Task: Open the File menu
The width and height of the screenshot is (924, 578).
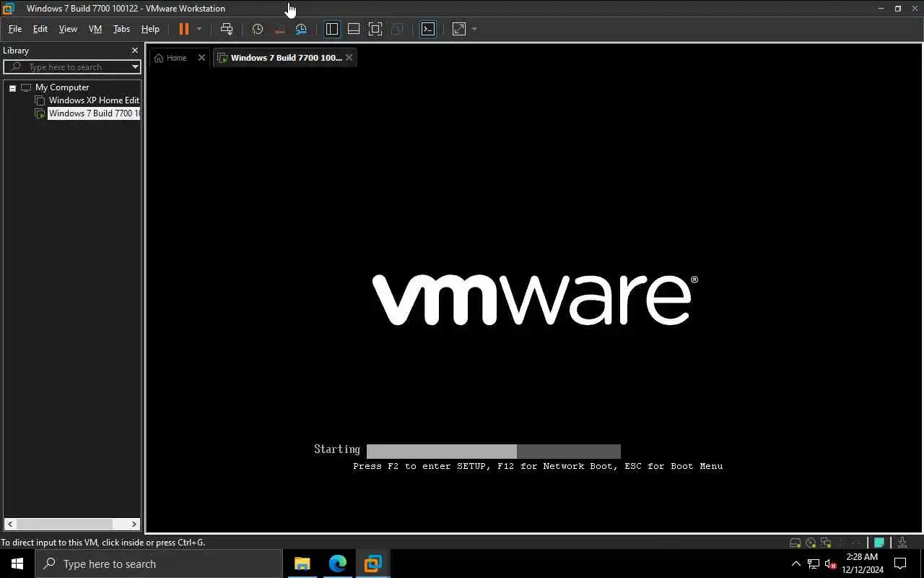Action: [15, 29]
